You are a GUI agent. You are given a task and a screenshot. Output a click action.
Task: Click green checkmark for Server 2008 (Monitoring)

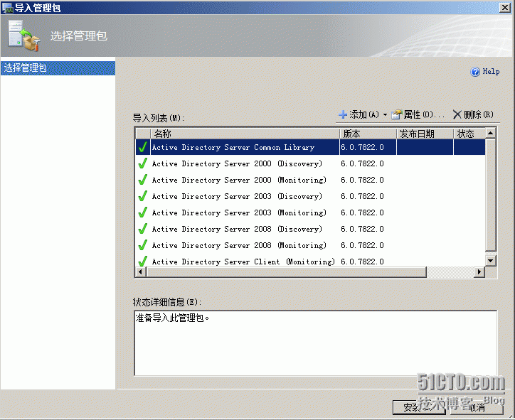pos(143,245)
